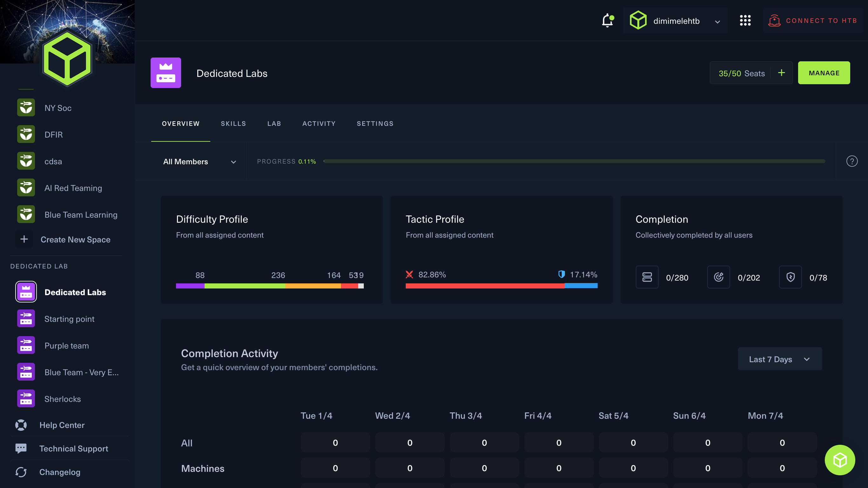Viewport: 868px width, 488px height.
Task: Click the Create New Space label
Action: pyautogui.click(x=76, y=240)
